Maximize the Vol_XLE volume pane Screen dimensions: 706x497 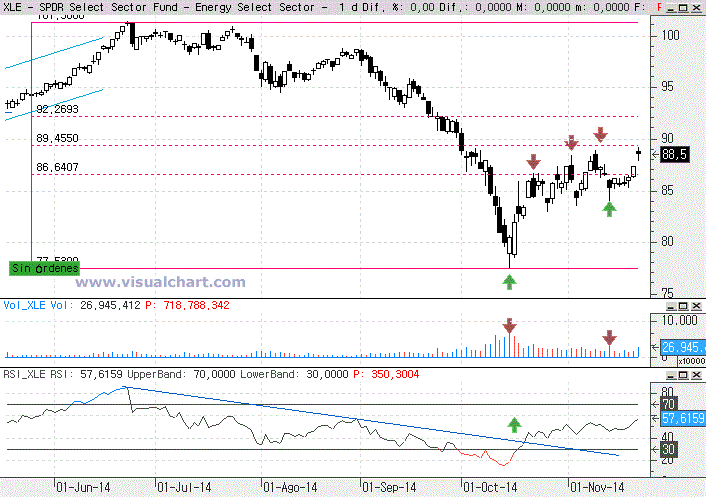click(x=683, y=306)
